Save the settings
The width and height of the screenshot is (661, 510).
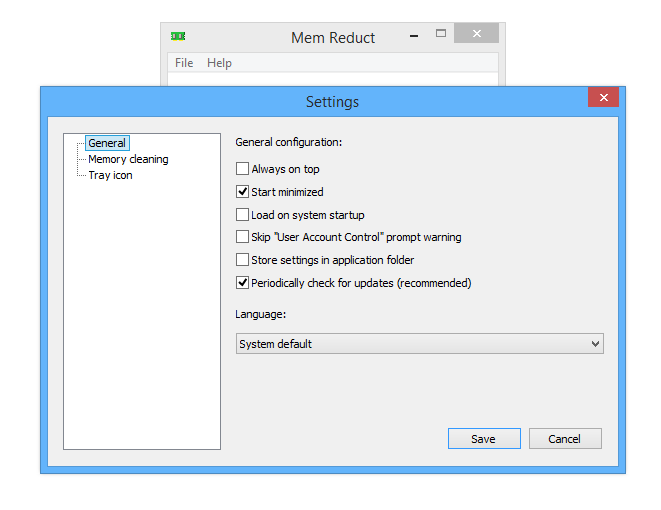point(484,439)
